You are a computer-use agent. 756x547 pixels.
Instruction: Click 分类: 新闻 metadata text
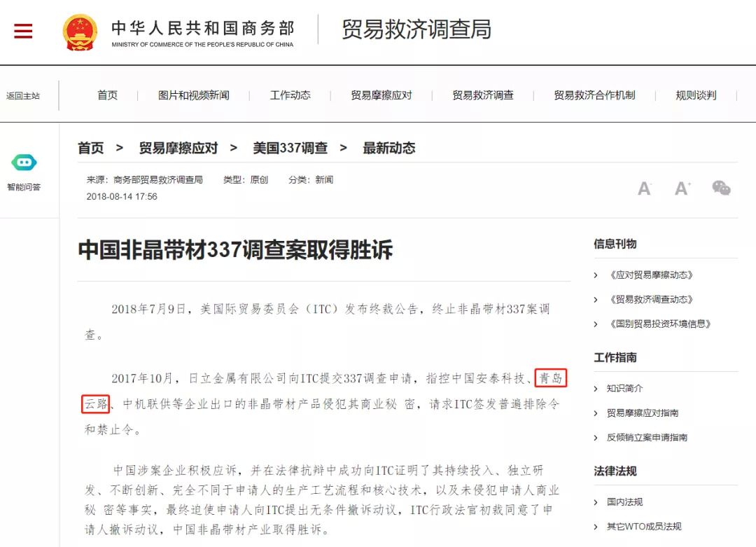311,180
